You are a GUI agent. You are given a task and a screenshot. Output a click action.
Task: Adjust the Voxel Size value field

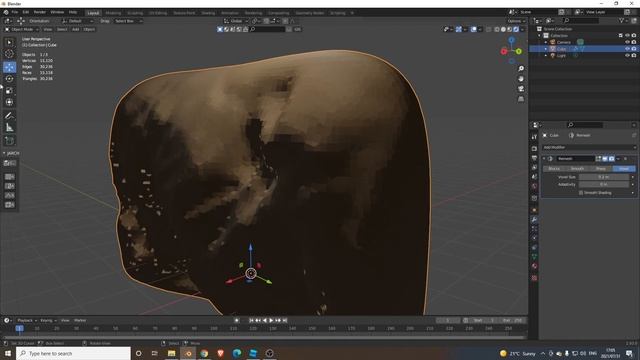pos(604,177)
